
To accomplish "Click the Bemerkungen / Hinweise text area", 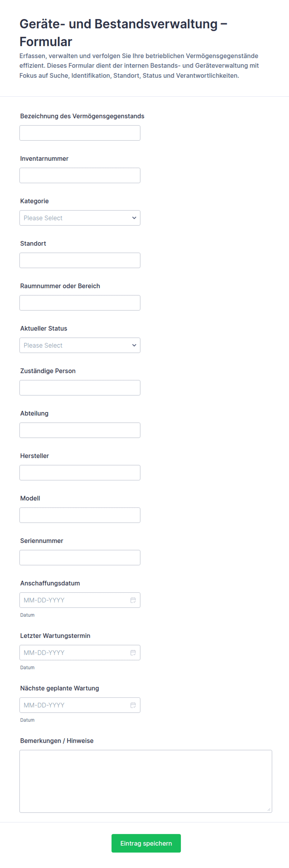I will point(146,781).
